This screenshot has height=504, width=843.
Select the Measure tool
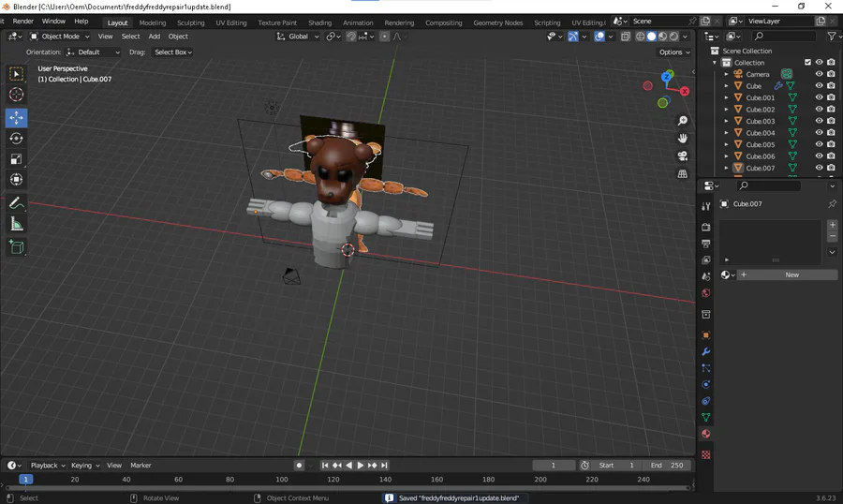[x=16, y=224]
